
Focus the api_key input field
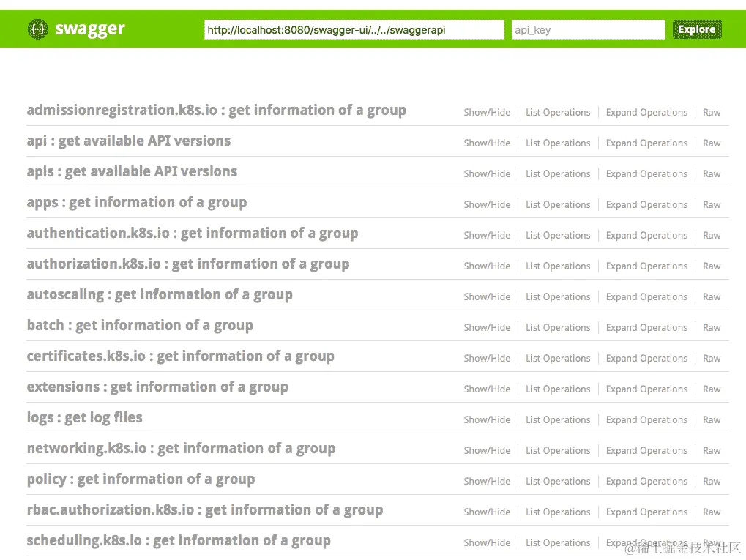point(588,29)
